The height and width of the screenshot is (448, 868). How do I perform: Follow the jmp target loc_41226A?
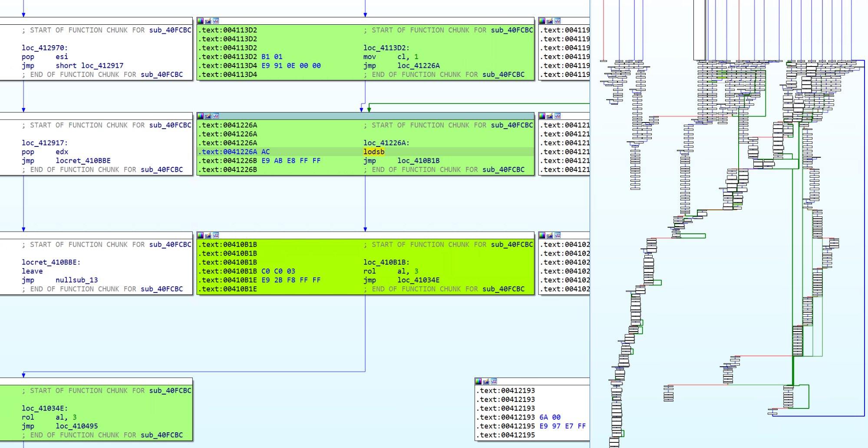tap(418, 66)
